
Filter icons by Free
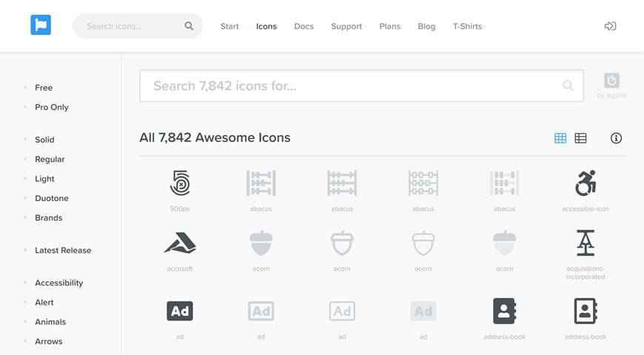tap(44, 88)
